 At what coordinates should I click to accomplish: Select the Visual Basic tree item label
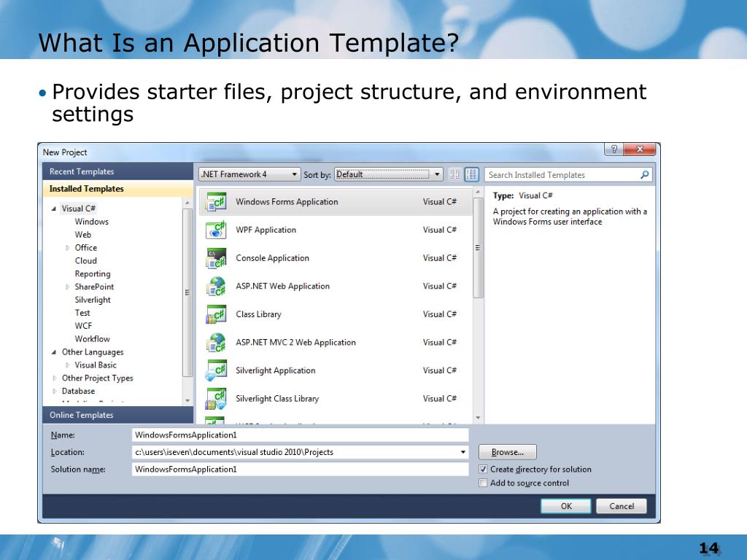96,365
